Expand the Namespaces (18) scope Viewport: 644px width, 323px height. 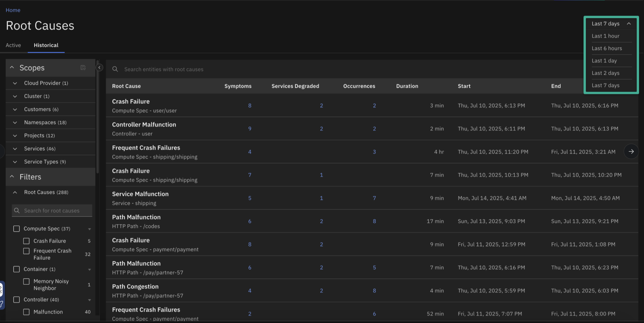click(x=15, y=122)
